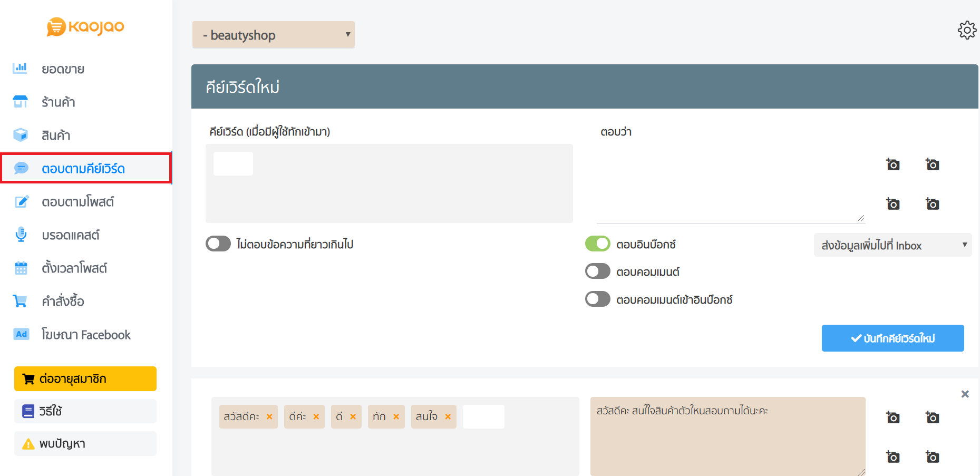The image size is (980, 476).
Task: Open ตอบตามโพสต์ menu item
Action: click(77, 202)
